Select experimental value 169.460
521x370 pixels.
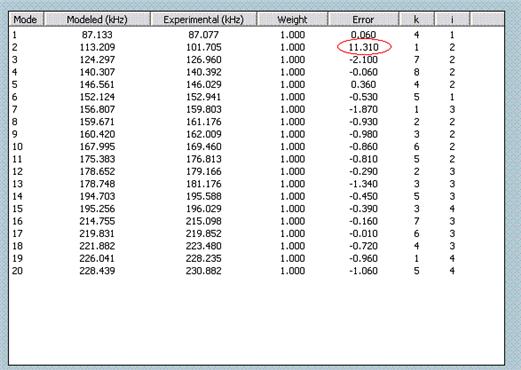pyautogui.click(x=203, y=147)
